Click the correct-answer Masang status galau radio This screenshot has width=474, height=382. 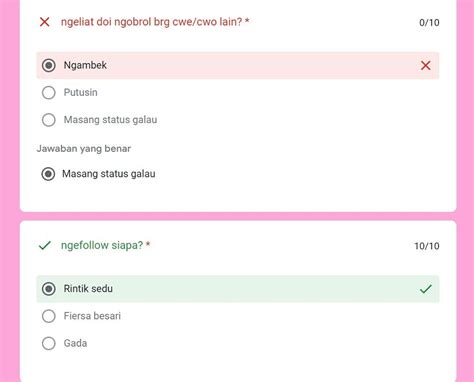pos(48,174)
